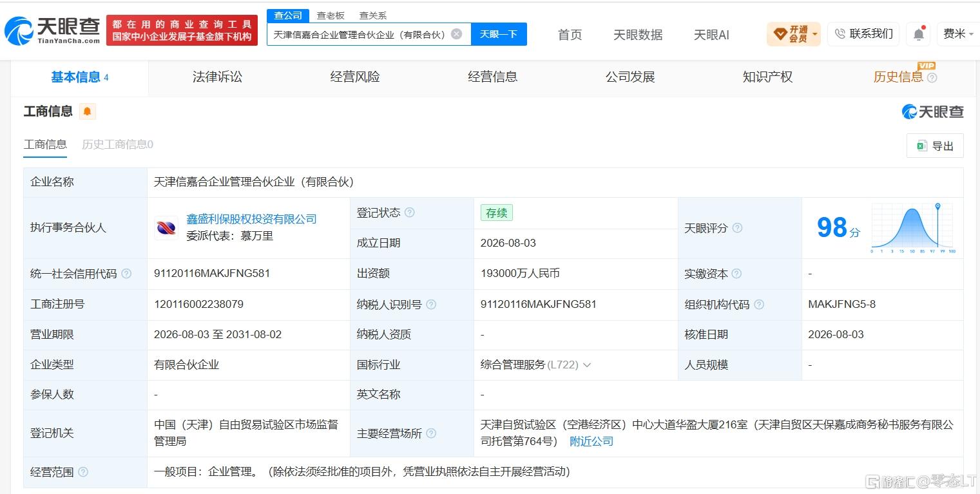This screenshot has width=980, height=494.
Task: Click the 98分 score value
Action: click(x=838, y=228)
